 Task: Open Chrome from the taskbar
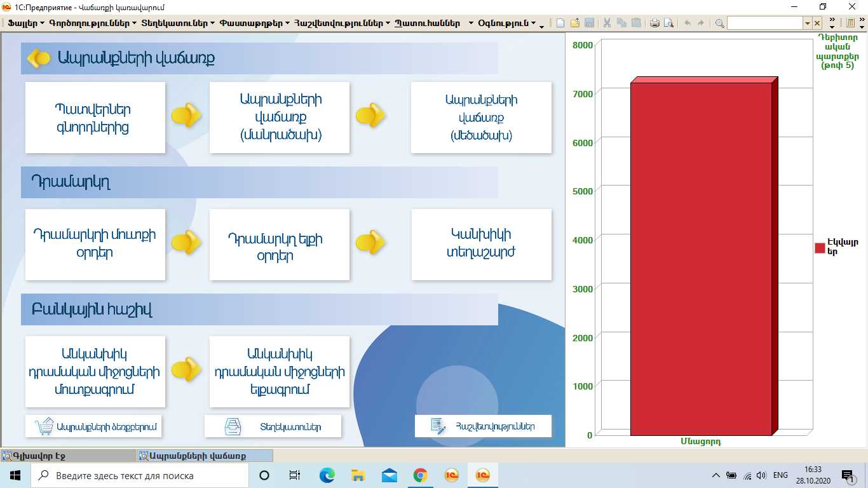(420, 475)
